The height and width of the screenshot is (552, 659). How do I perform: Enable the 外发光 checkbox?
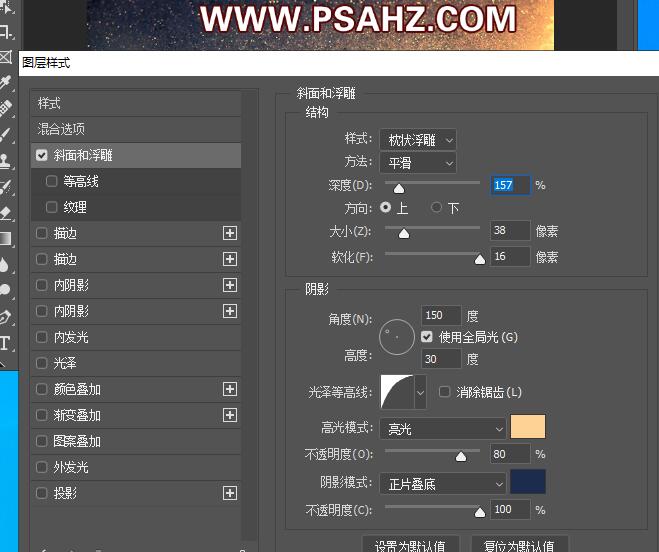42,467
